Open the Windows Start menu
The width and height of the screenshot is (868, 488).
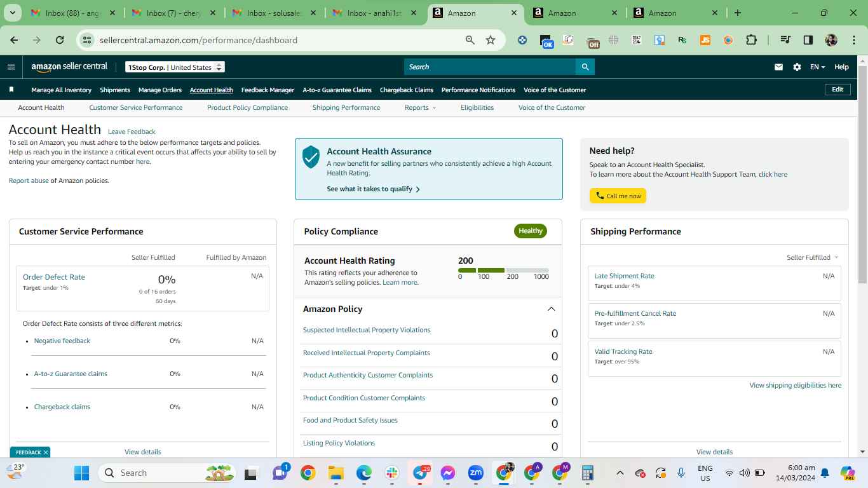(x=82, y=473)
